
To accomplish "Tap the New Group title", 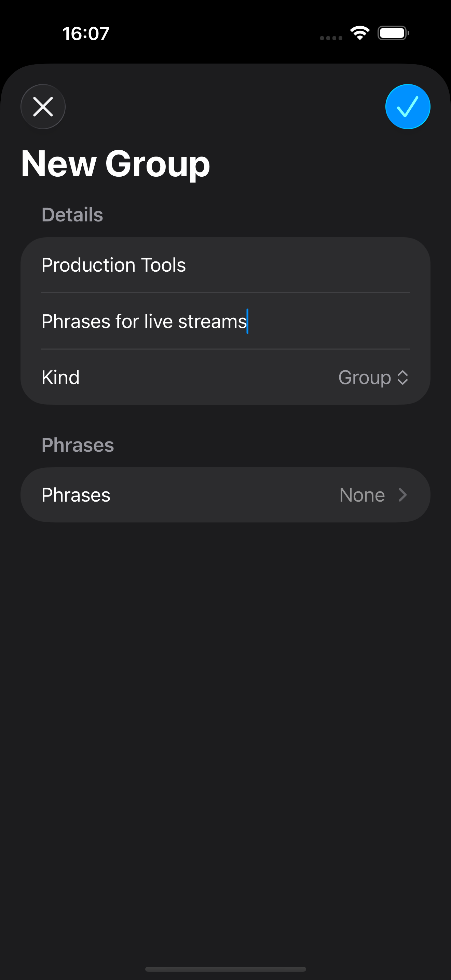I will (x=115, y=164).
